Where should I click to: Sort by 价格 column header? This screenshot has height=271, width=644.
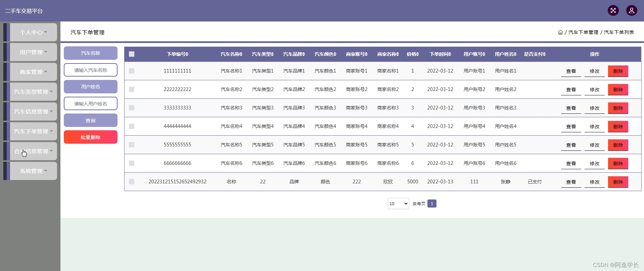pyautogui.click(x=413, y=54)
